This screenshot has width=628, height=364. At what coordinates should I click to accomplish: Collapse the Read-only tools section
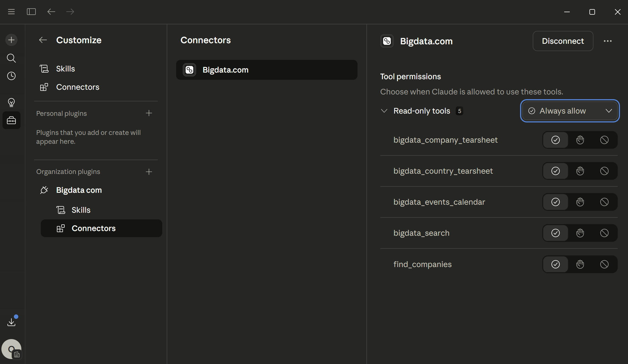(384, 111)
